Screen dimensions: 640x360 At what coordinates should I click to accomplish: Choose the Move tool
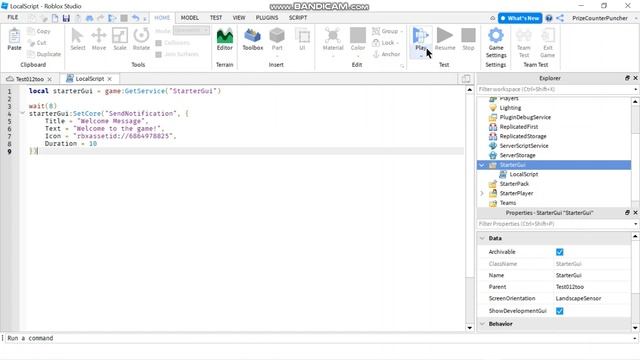tap(99, 39)
